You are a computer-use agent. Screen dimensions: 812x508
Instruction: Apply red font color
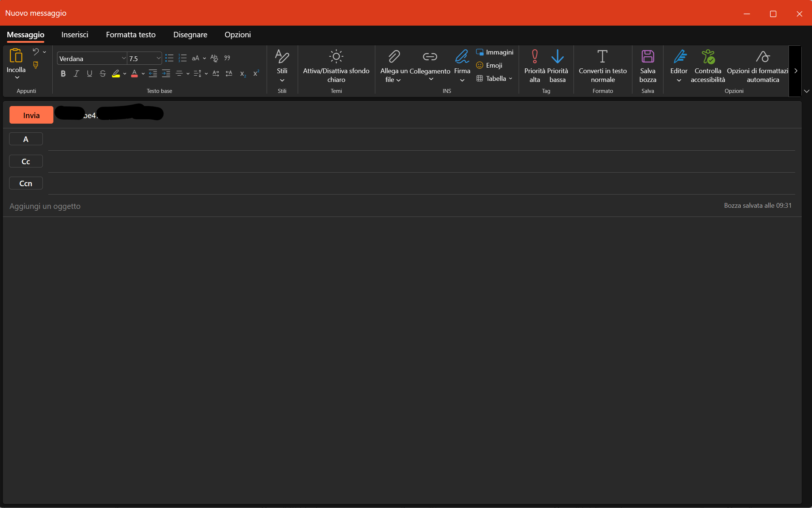click(x=134, y=74)
